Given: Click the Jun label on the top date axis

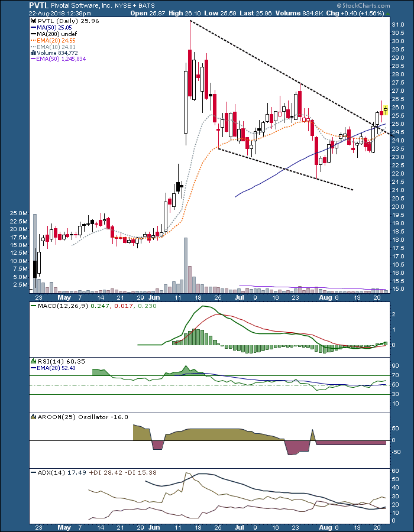Looking at the screenshot, I should (154, 297).
